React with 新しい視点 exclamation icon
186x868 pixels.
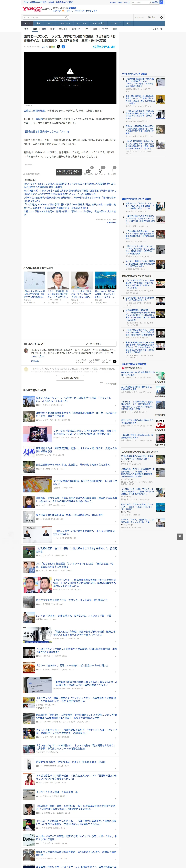click(x=112, y=171)
